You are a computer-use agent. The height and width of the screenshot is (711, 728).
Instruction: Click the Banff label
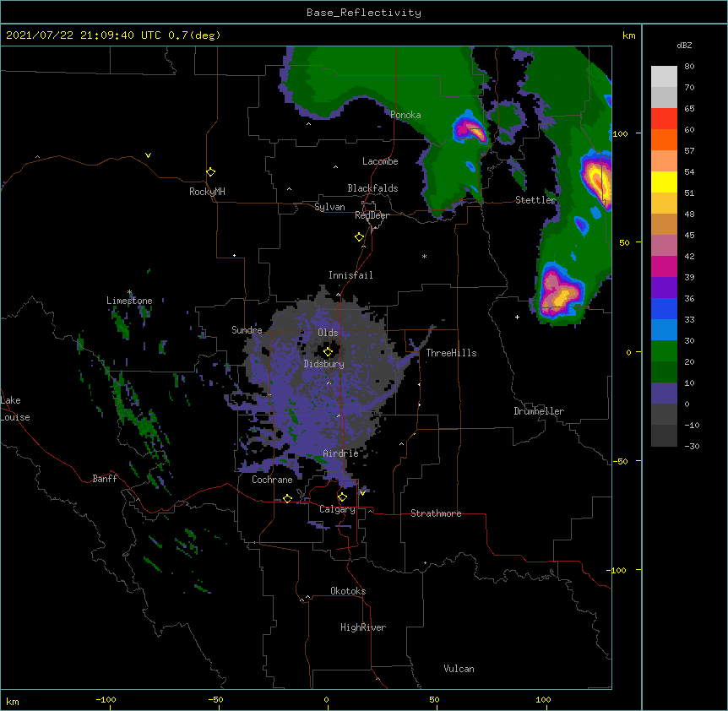105,479
